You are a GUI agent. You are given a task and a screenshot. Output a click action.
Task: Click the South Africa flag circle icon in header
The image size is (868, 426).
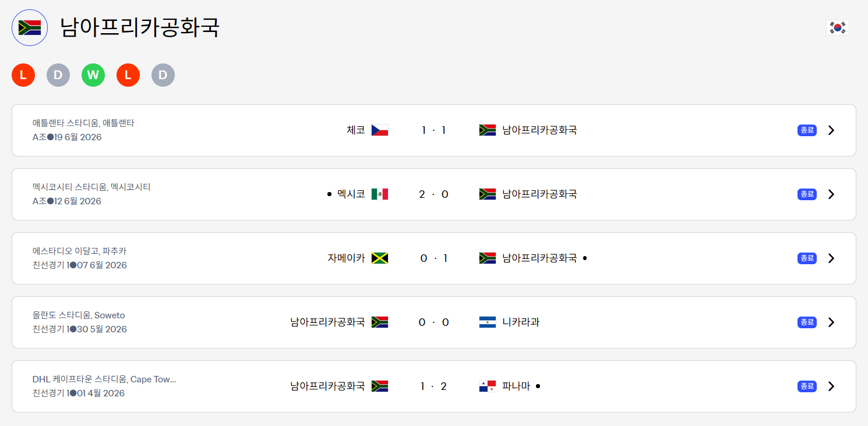click(30, 27)
